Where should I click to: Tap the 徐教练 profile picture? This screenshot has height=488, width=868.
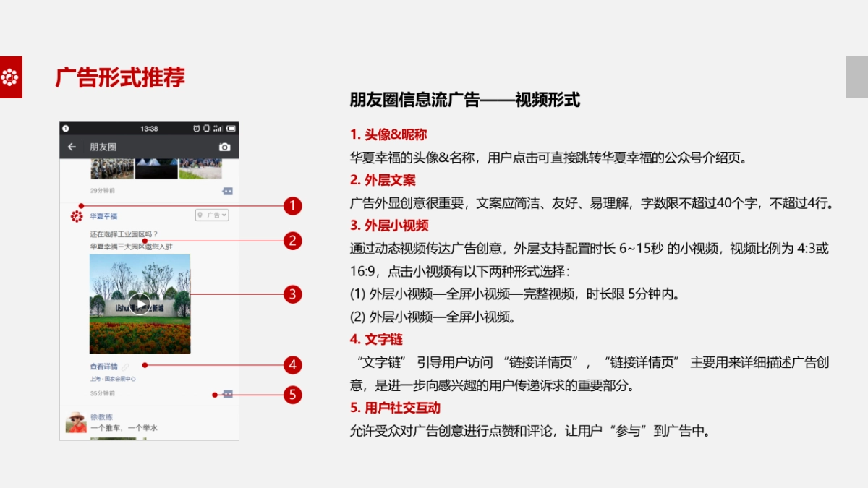click(77, 421)
